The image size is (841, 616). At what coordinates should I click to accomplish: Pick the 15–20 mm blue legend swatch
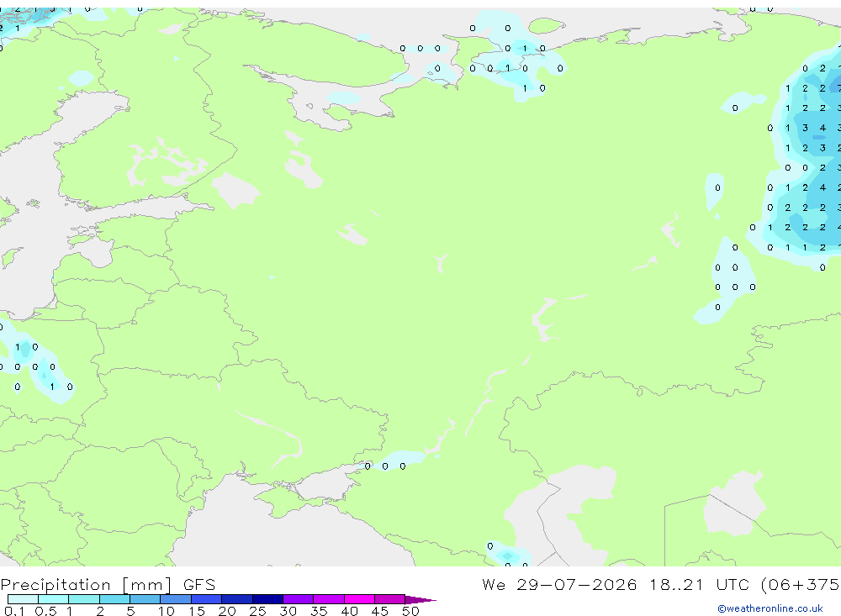206,599
